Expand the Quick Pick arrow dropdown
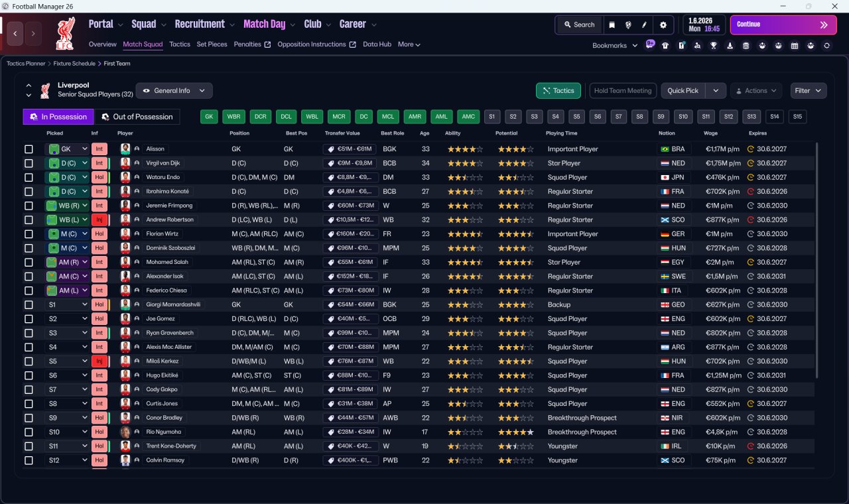The height and width of the screenshot is (504, 849). (x=716, y=91)
